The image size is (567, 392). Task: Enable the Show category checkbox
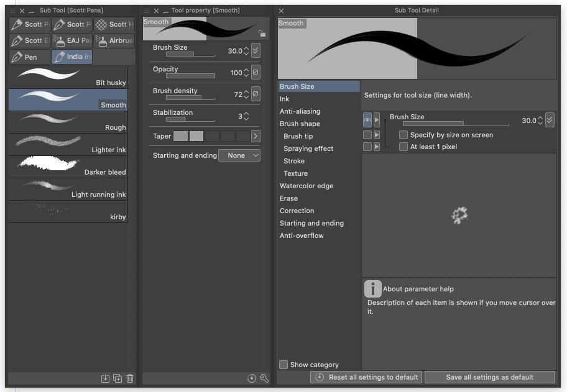[x=283, y=365]
